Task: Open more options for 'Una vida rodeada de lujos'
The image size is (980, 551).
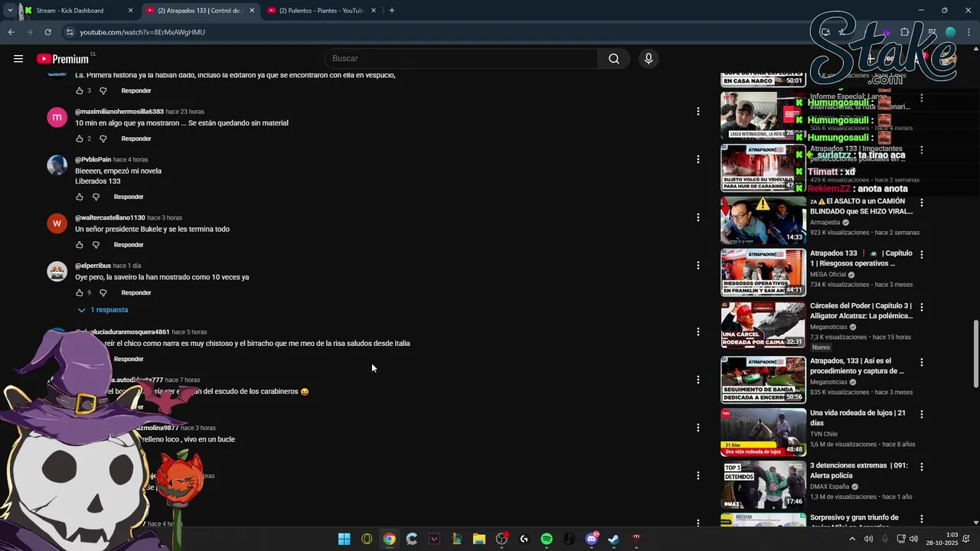Action: click(922, 414)
